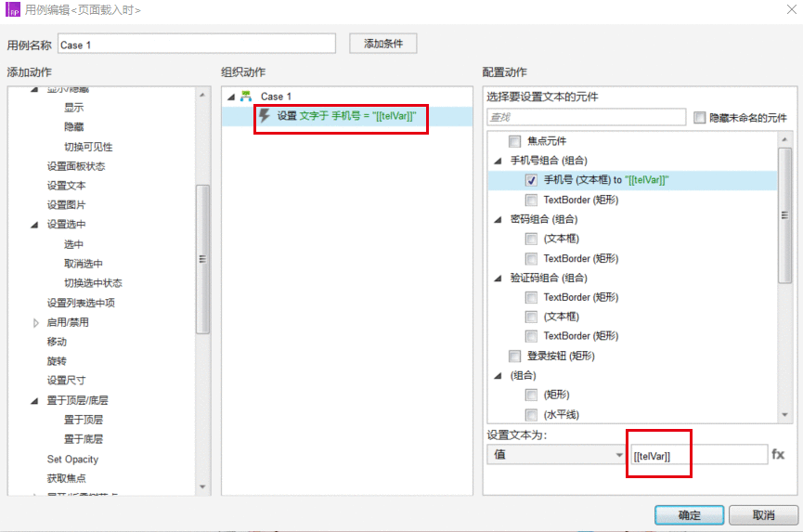The width and height of the screenshot is (803, 532).
Task: Click the Axure RP app icon in title bar
Action: point(12,9)
